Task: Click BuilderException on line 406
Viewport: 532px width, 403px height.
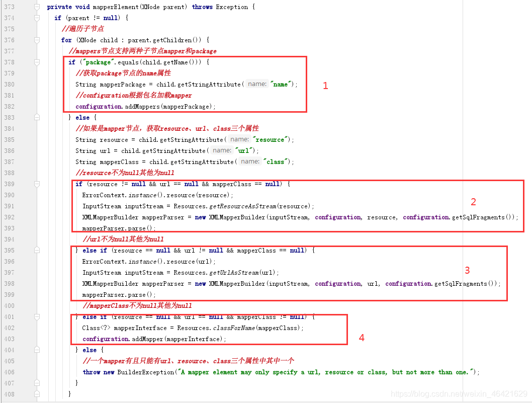Action: pos(145,372)
